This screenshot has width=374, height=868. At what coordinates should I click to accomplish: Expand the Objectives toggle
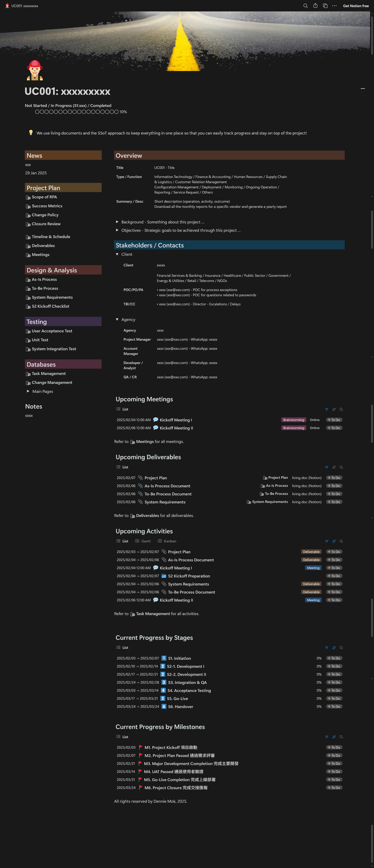click(117, 230)
